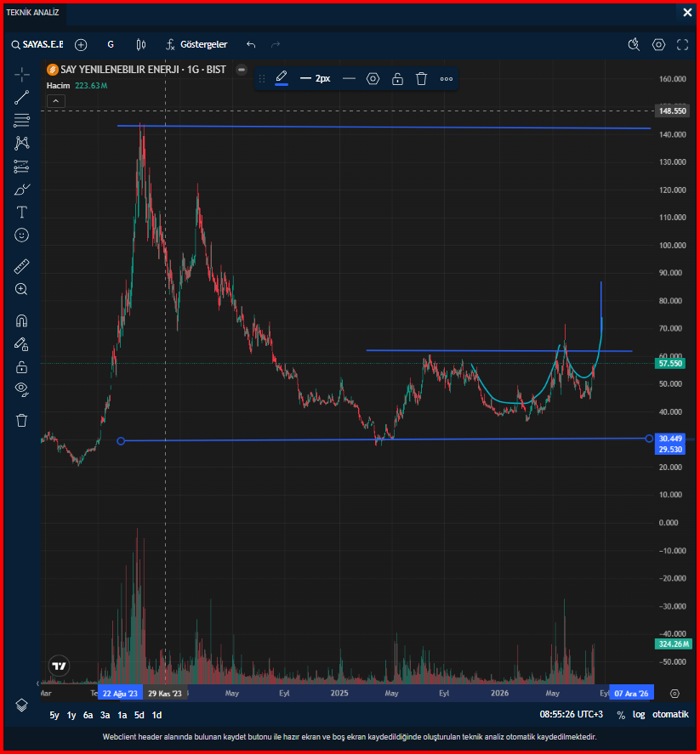This screenshot has height=754, width=700.
Task: Click the SAYAS.E.B symbol search
Action: click(37, 45)
